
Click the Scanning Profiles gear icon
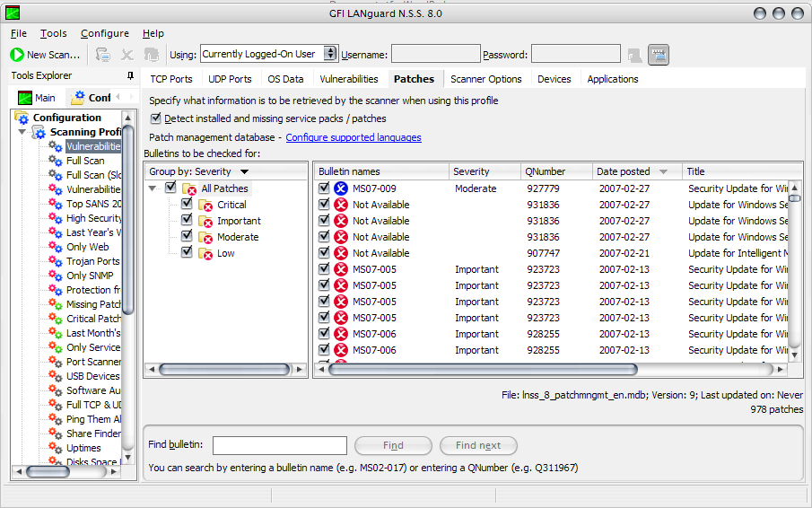[39, 132]
